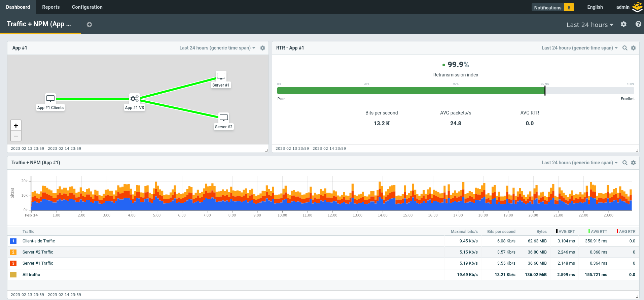
Task: Open RTR - App #1 widget settings gear
Action: click(633, 48)
